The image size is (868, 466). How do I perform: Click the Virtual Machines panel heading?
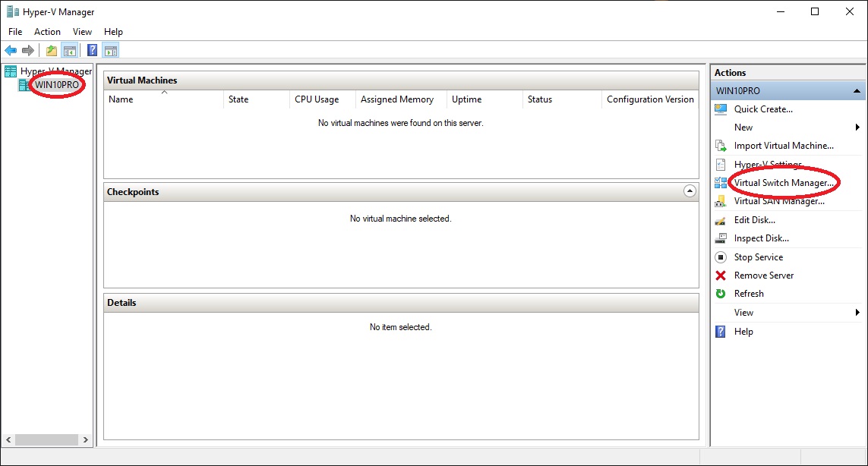pos(142,80)
